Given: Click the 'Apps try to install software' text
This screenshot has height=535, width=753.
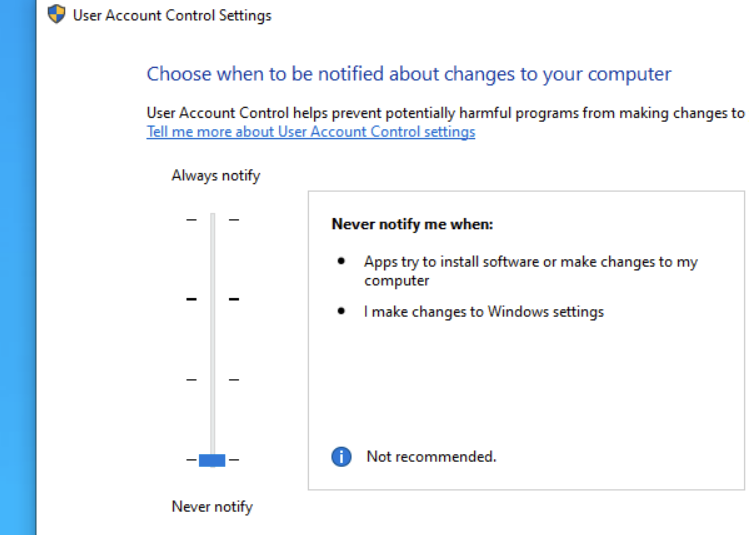Looking at the screenshot, I should (530, 262).
